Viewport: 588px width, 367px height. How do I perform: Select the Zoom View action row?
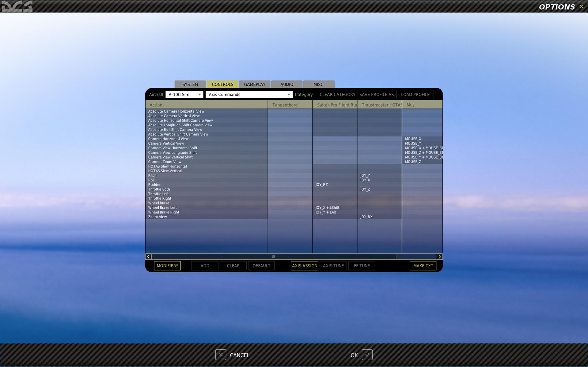pyautogui.click(x=207, y=217)
